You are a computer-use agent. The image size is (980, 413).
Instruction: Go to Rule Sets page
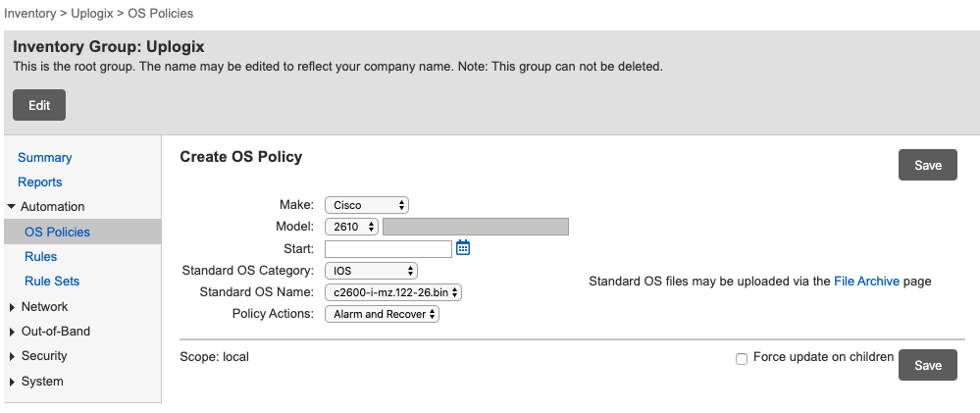pyautogui.click(x=52, y=282)
